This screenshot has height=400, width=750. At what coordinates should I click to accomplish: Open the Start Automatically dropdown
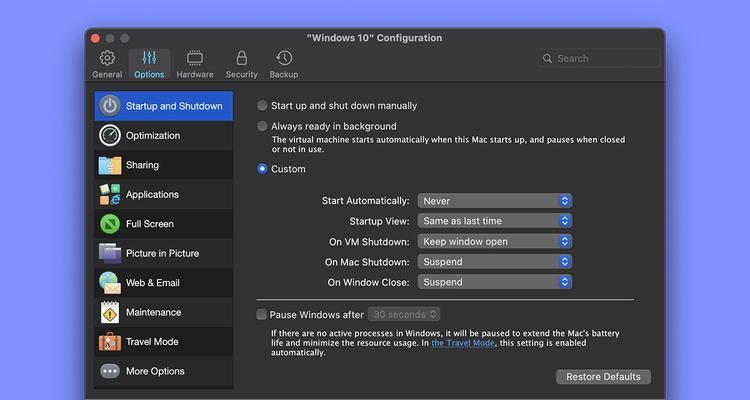[x=495, y=201]
